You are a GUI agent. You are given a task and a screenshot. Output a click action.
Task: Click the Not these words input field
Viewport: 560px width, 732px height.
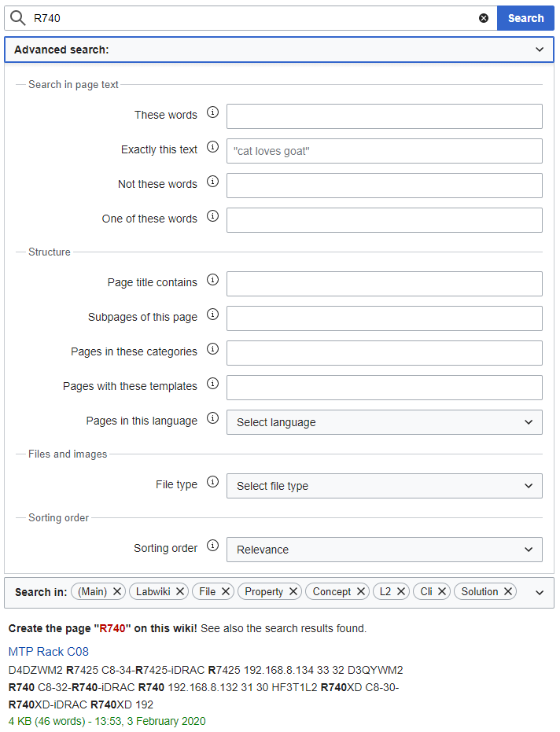click(x=384, y=186)
